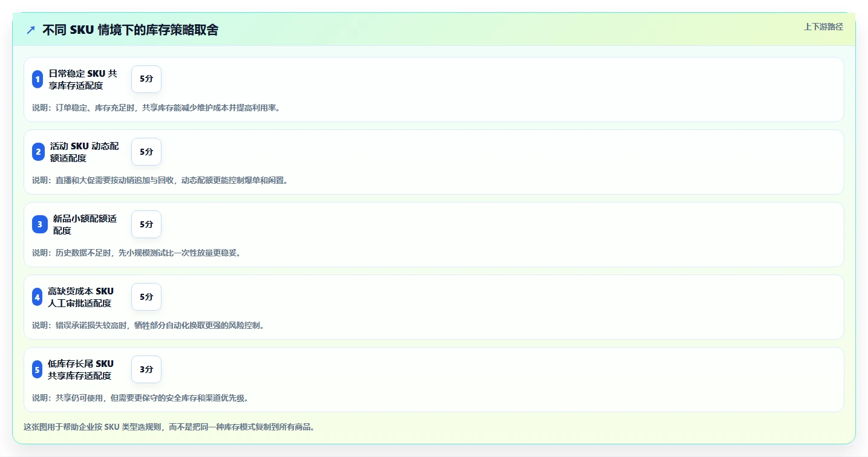868x457 pixels.
Task: Click the 3分 score for 低库存长尾 SKU
Action: [146, 369]
